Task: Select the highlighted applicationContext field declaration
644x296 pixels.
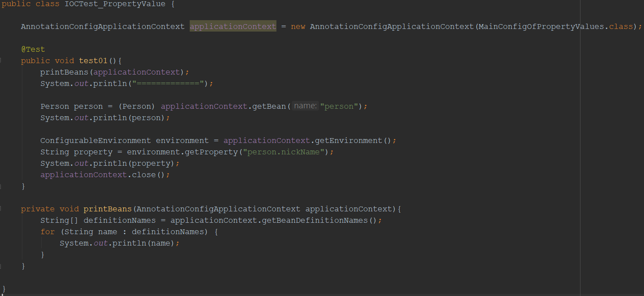Action: (x=233, y=26)
